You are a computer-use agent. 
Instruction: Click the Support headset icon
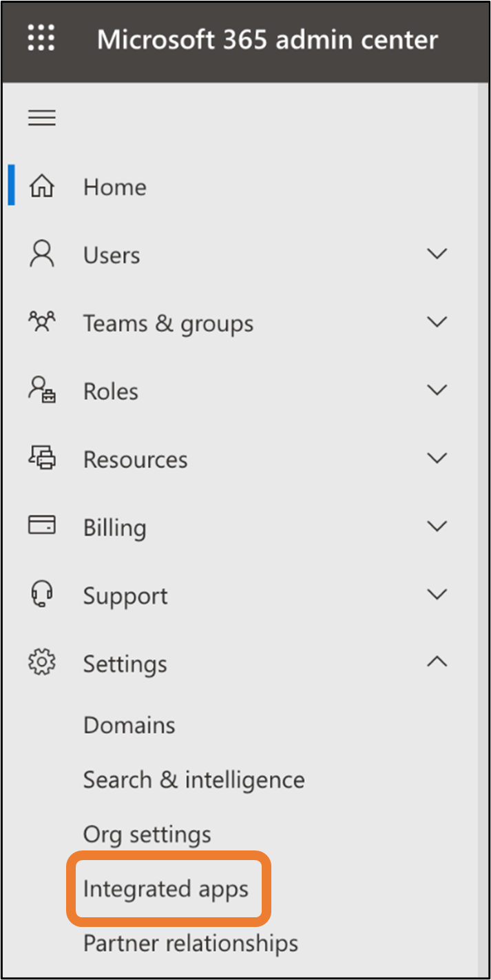pyautogui.click(x=41, y=594)
